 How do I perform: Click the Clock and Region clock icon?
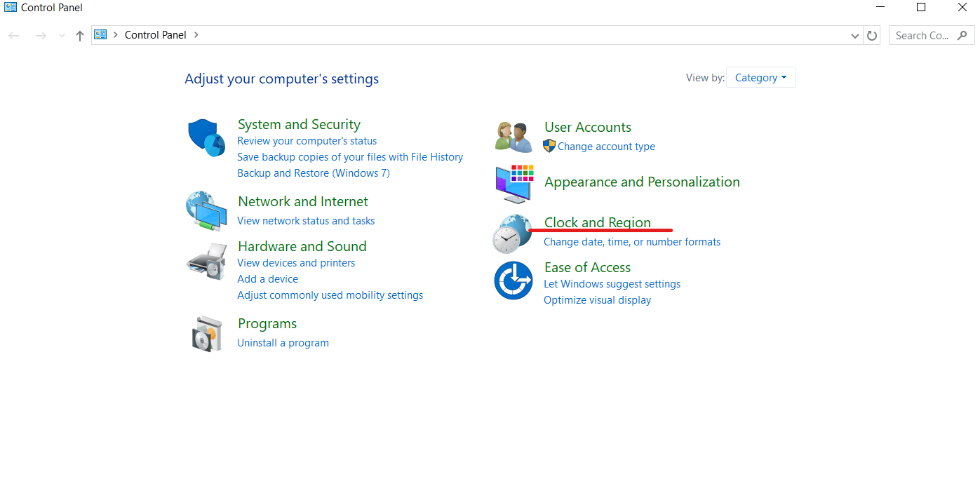coord(512,234)
